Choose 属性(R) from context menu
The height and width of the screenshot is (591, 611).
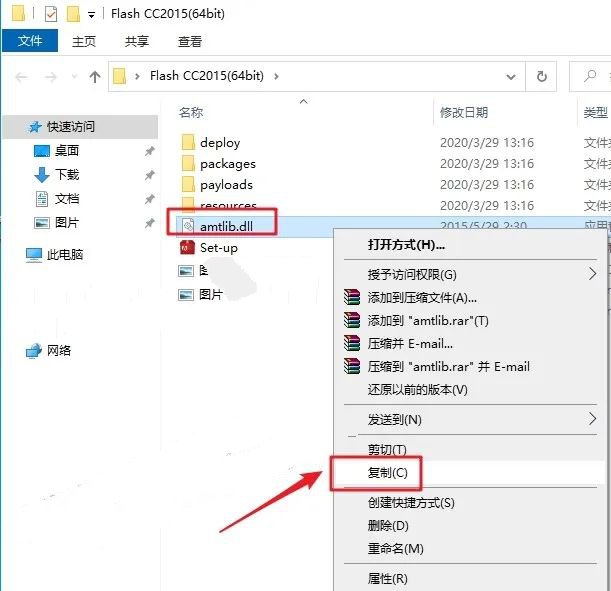click(x=387, y=579)
